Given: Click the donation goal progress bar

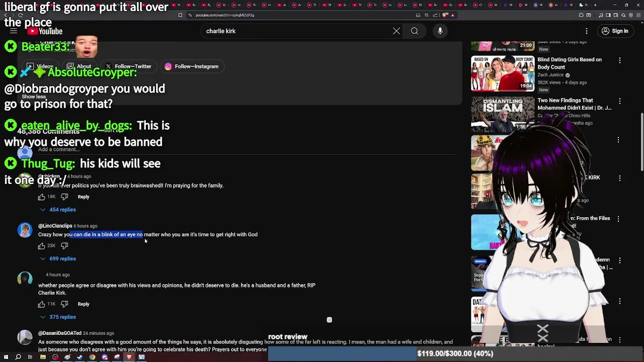Looking at the screenshot, I should click(455, 353).
